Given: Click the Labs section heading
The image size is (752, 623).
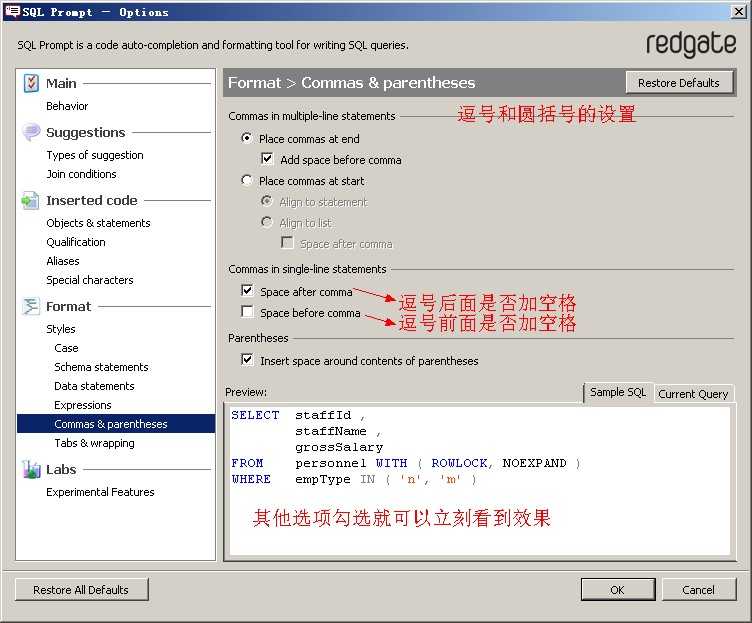Looking at the screenshot, I should tap(61, 470).
